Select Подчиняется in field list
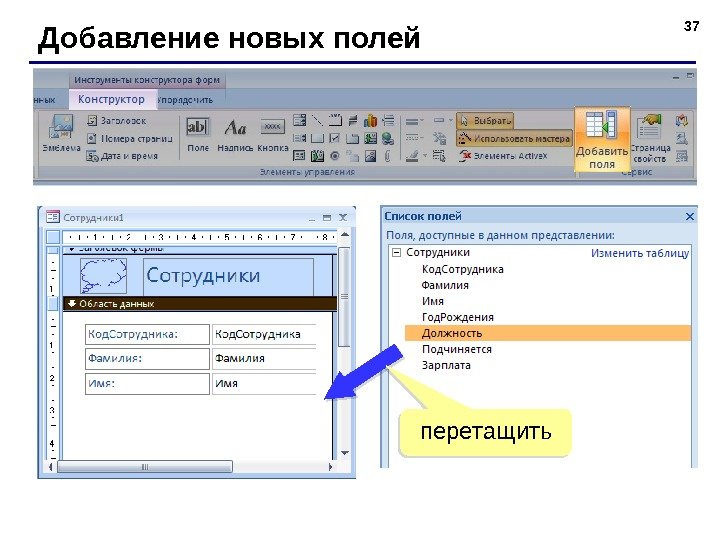This screenshot has width=720, height=540. (456, 349)
